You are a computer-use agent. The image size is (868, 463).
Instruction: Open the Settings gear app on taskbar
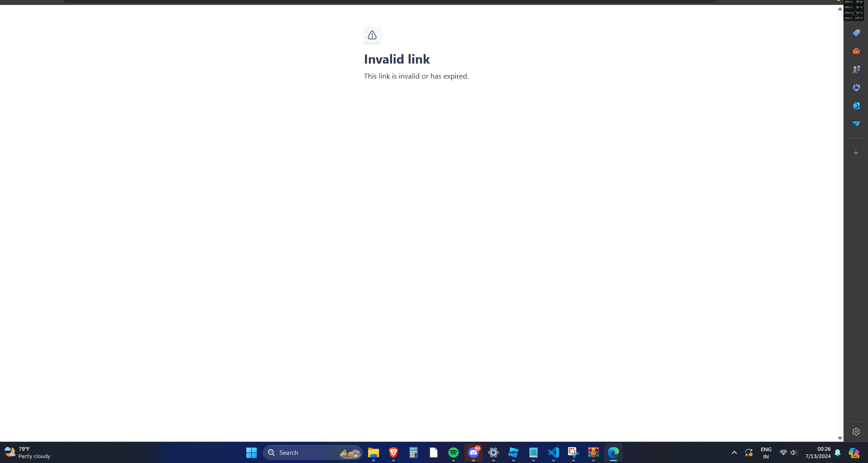[494, 453]
